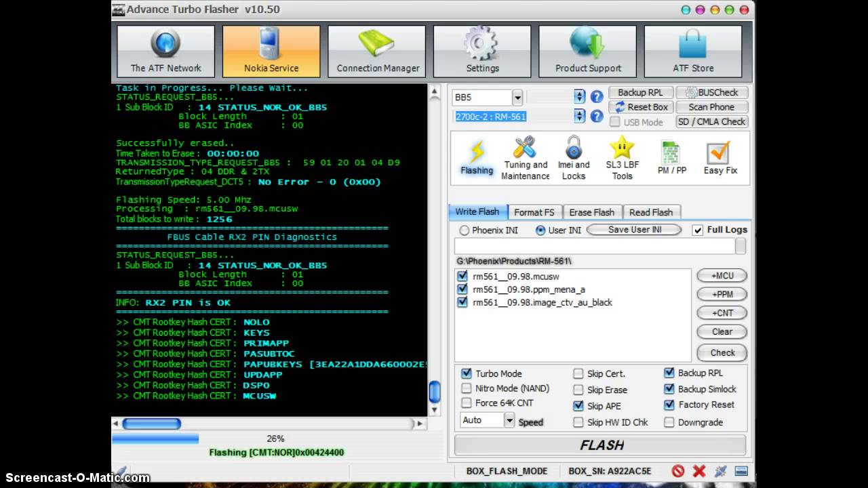Click Backup RPL button at top
The width and height of the screenshot is (868, 488).
[x=641, y=93]
